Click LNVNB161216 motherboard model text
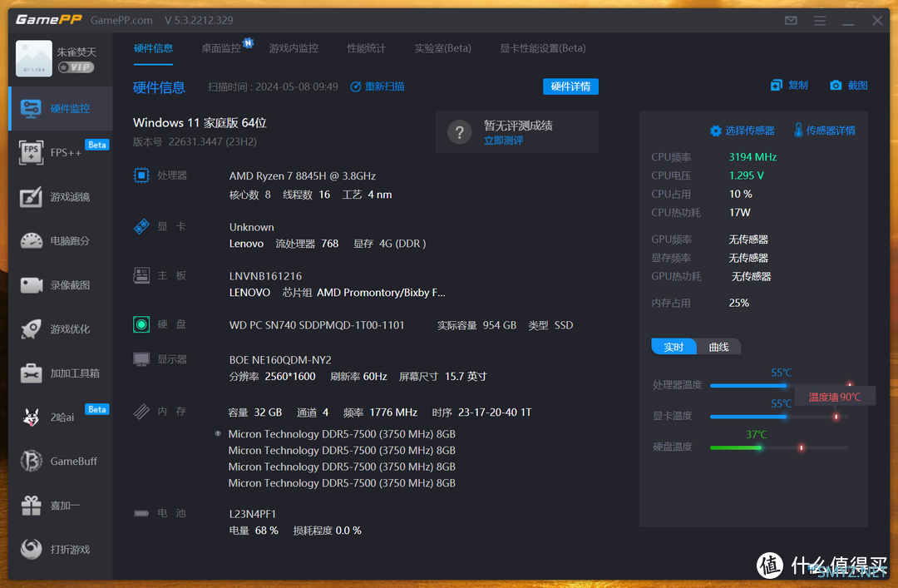Screen dimensions: 898x588 coord(265,276)
